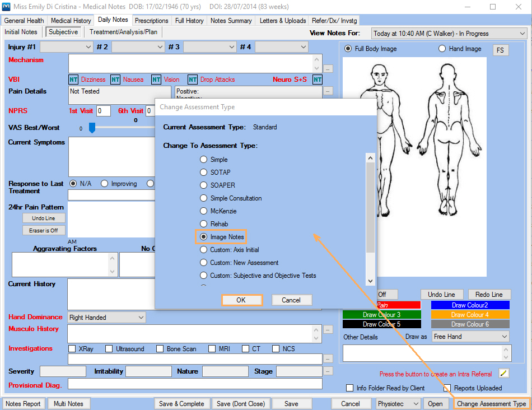Toggle the NT box beside Neuro S+S

(318, 80)
